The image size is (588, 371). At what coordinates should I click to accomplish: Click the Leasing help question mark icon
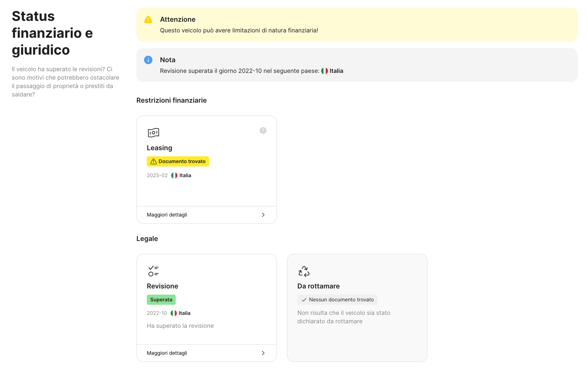pos(263,131)
